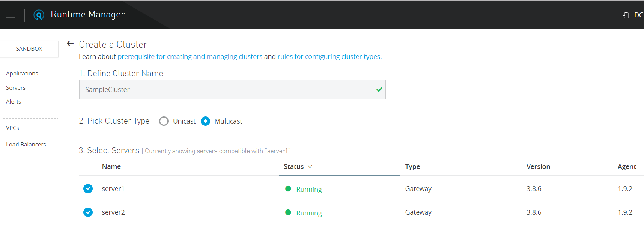Open the hamburger navigation menu
Image resolution: width=644 pixels, height=235 pixels.
pyautogui.click(x=11, y=15)
